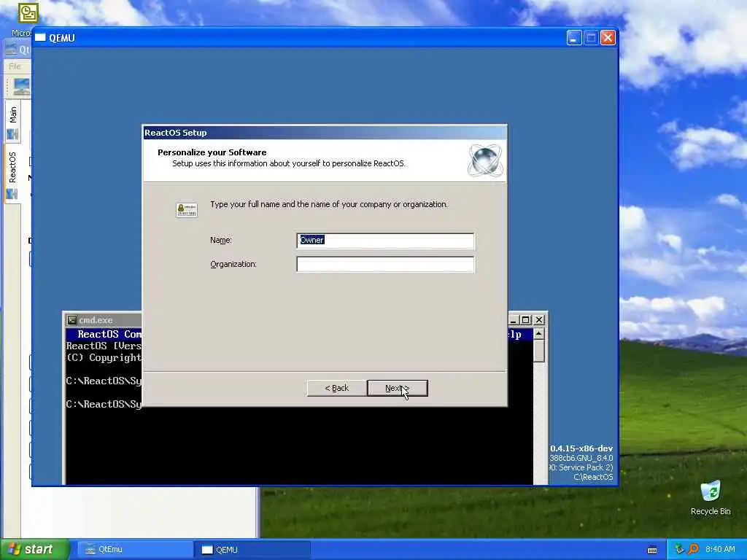Image resolution: width=747 pixels, height=560 pixels.
Task: Click the ReactOS Setup title bar
Action: (325, 133)
